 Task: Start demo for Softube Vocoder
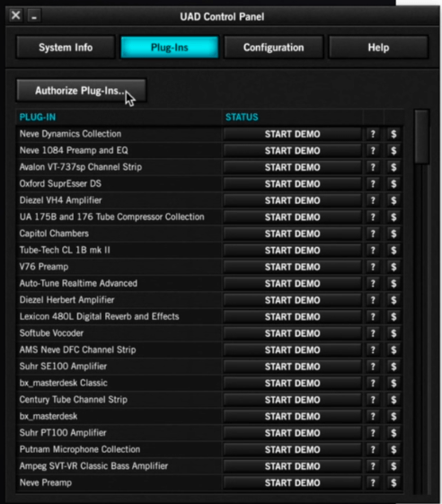coord(292,333)
